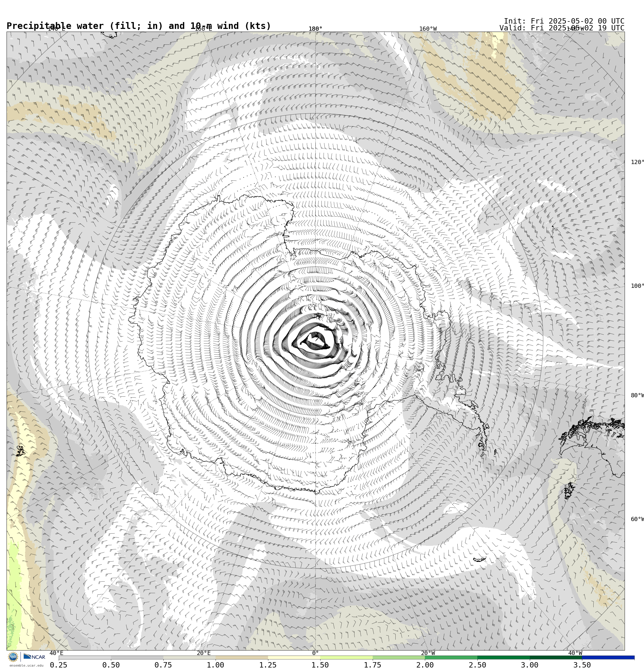The image size is (644, 669).
Task: Click the elongated South Georgia island outline
Action: tap(479, 560)
